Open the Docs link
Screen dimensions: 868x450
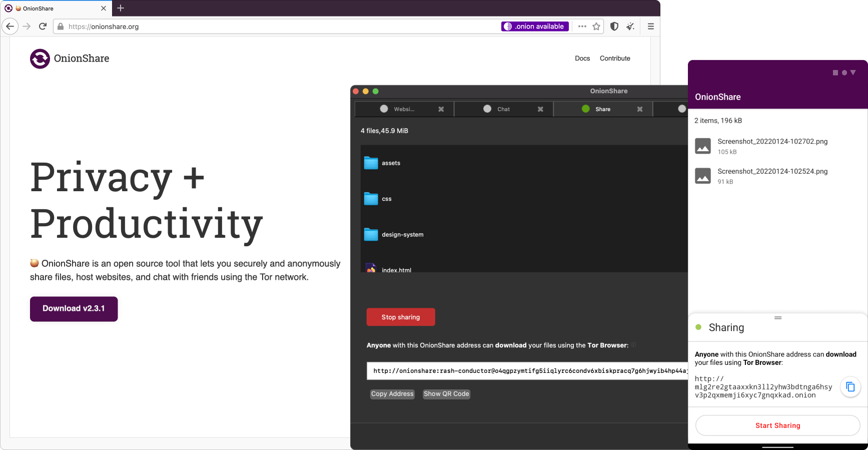click(x=582, y=59)
